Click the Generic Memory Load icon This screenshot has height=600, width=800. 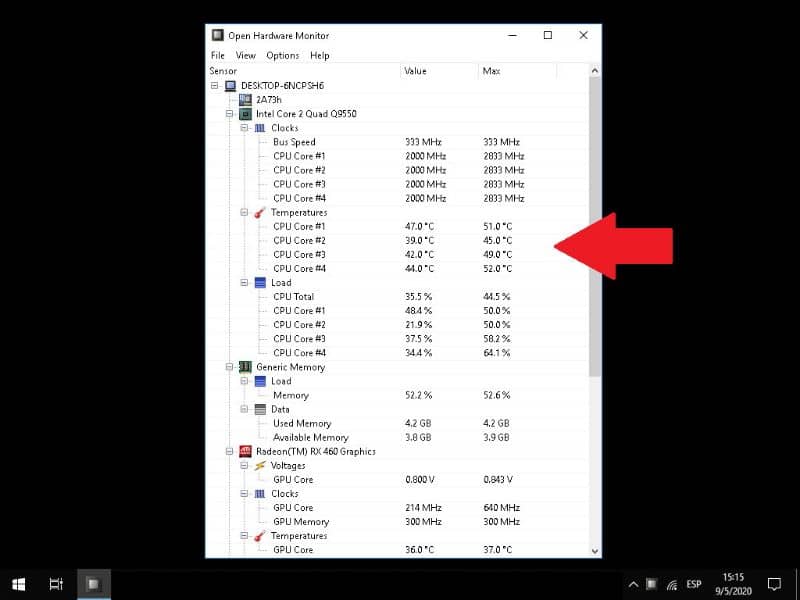260,381
